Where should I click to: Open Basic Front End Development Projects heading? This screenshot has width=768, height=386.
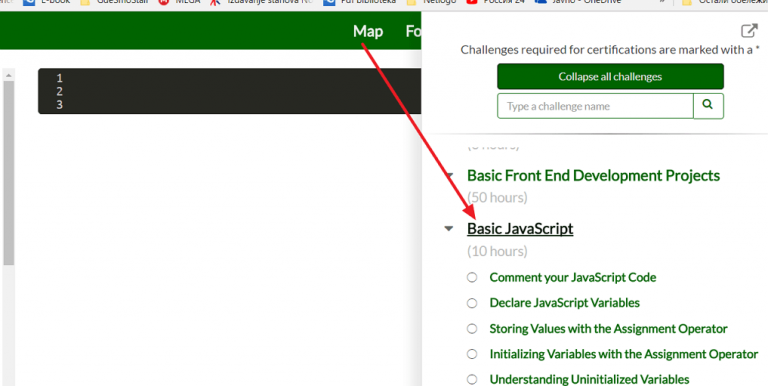pos(593,175)
